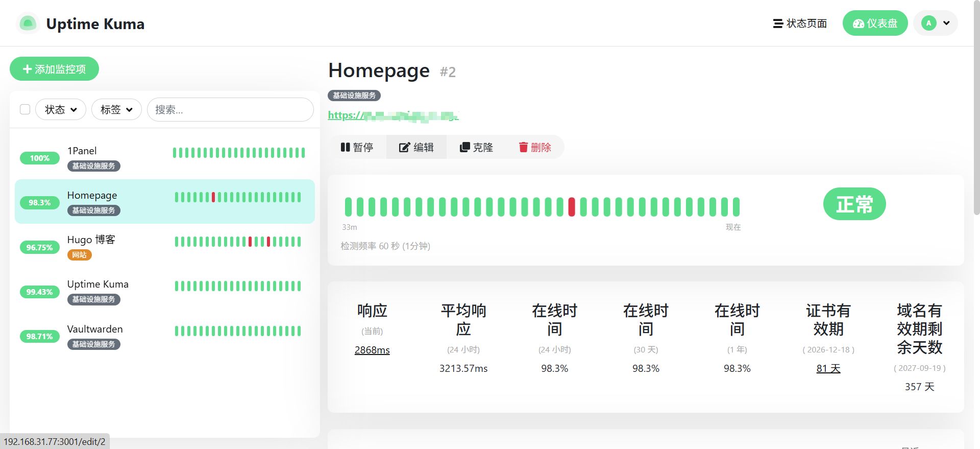This screenshot has width=980, height=449.
Task: Click the hamburger icon beside 状态页面
Action: (778, 23)
